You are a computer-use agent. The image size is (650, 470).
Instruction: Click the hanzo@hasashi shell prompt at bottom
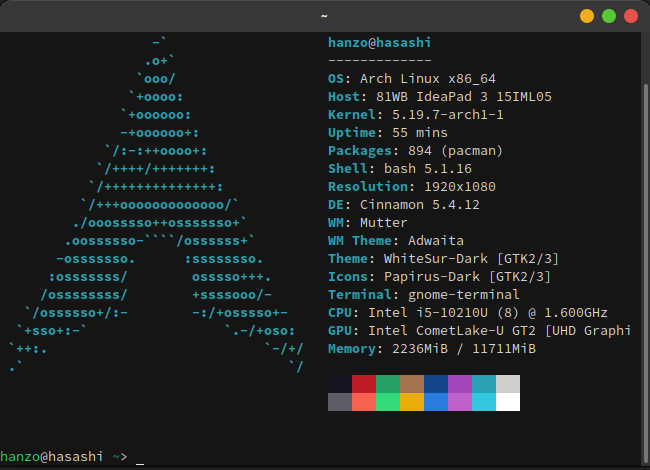coord(63,456)
